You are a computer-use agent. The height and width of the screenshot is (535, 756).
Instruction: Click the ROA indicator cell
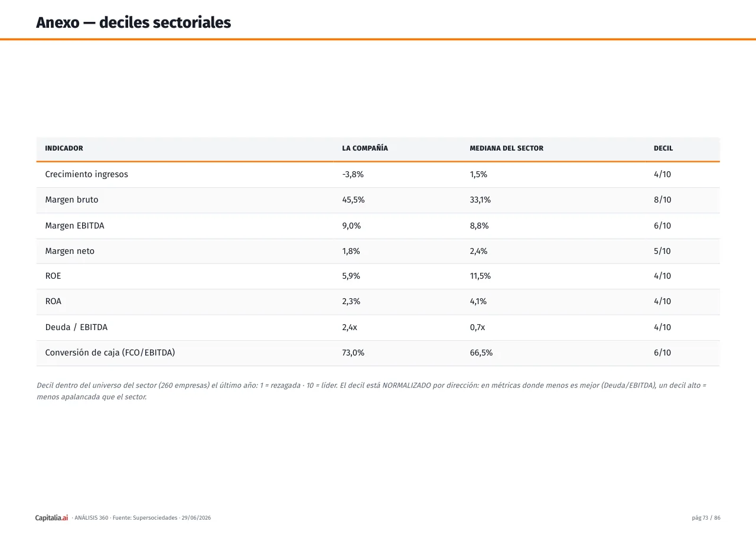53,301
